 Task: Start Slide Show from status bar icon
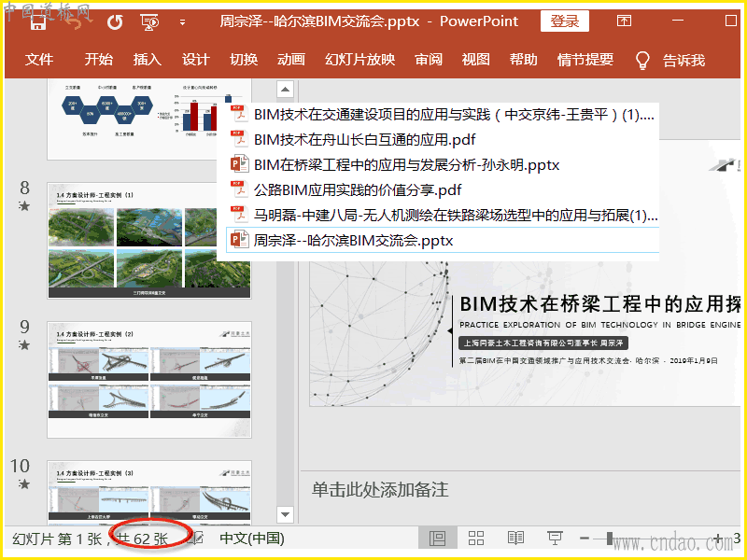coord(555,539)
